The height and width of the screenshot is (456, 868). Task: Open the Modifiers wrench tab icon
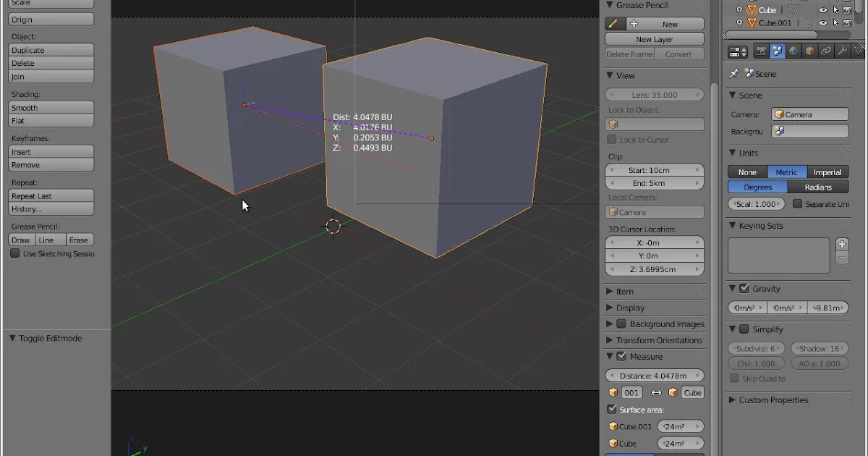(x=842, y=51)
